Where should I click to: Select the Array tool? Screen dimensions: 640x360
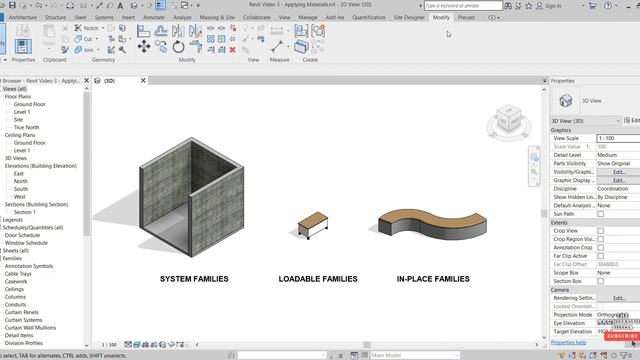tap(211, 39)
